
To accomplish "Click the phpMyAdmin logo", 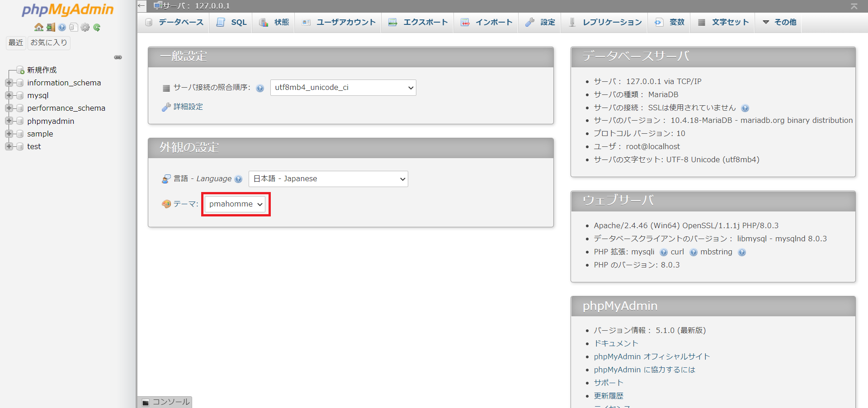I will pyautogui.click(x=68, y=9).
